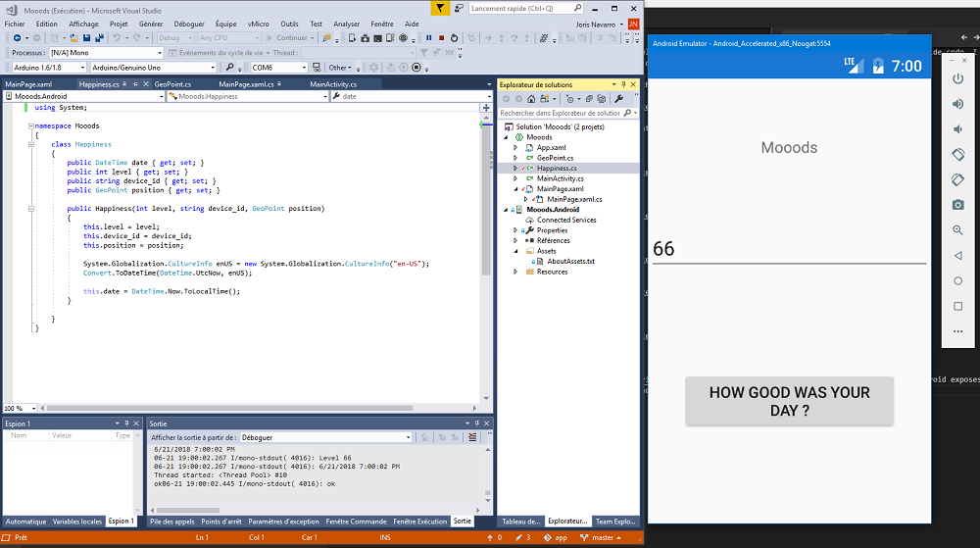Open Afficher la sortie Déboguer dropdown
The width and height of the screenshot is (980, 548).
[x=325, y=437]
